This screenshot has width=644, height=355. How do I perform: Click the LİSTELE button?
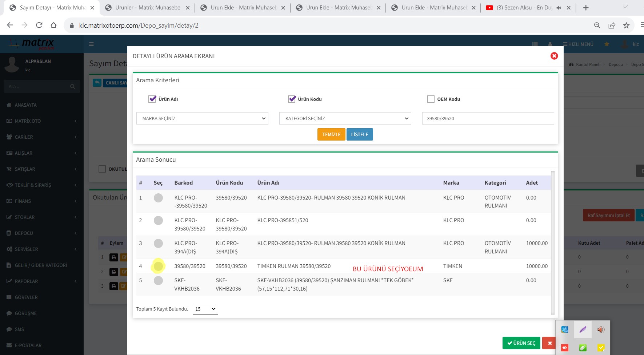tap(359, 134)
